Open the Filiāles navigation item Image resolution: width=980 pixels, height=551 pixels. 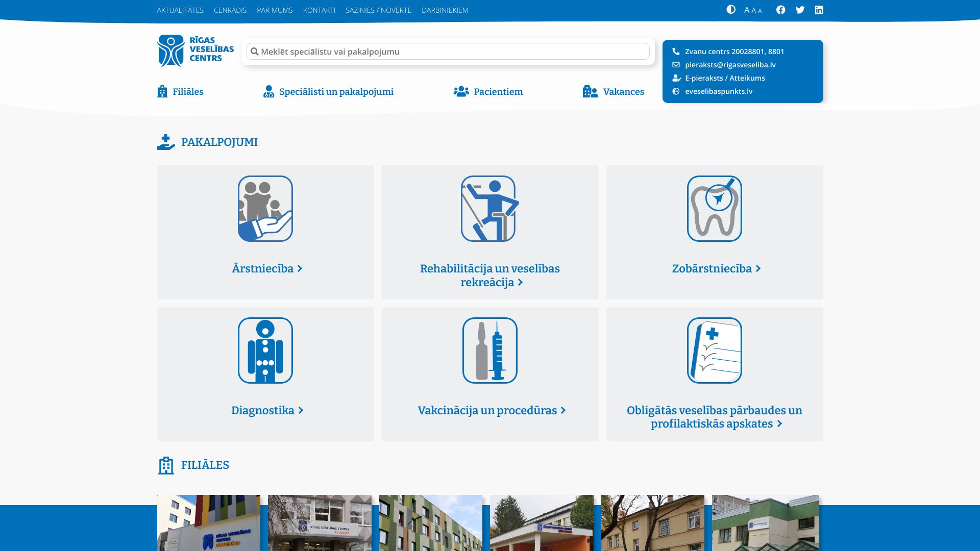[180, 91]
